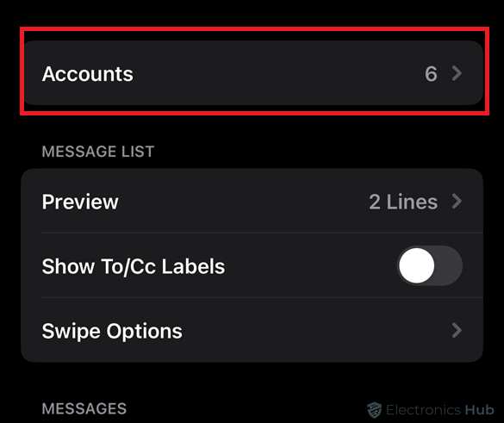This screenshot has height=423, width=504.
Task: Click the Electronics Hub watermark text
Action: point(439,410)
